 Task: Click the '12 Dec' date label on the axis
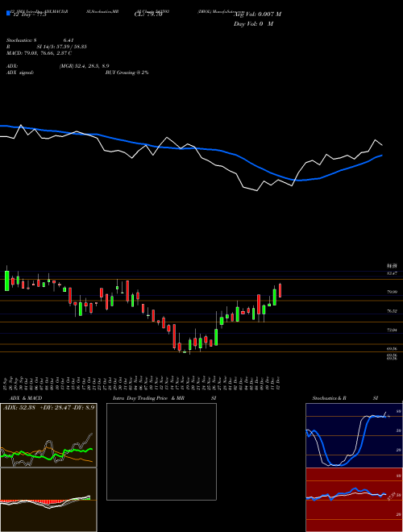tap(279, 383)
